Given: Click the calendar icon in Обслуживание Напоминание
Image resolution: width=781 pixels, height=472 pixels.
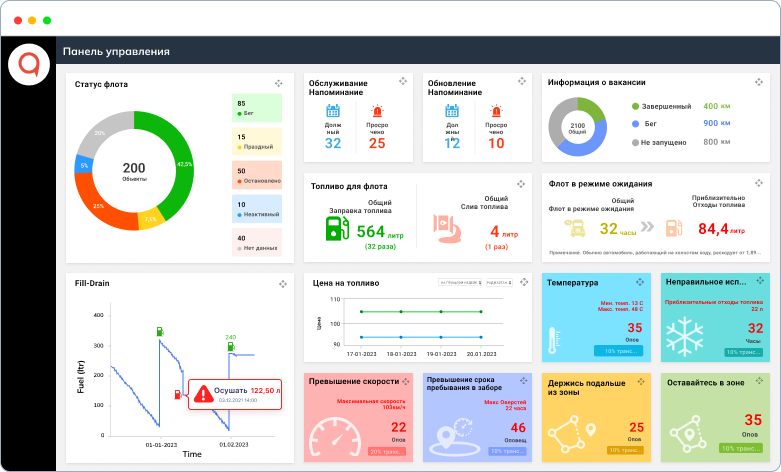Looking at the screenshot, I should [x=333, y=111].
